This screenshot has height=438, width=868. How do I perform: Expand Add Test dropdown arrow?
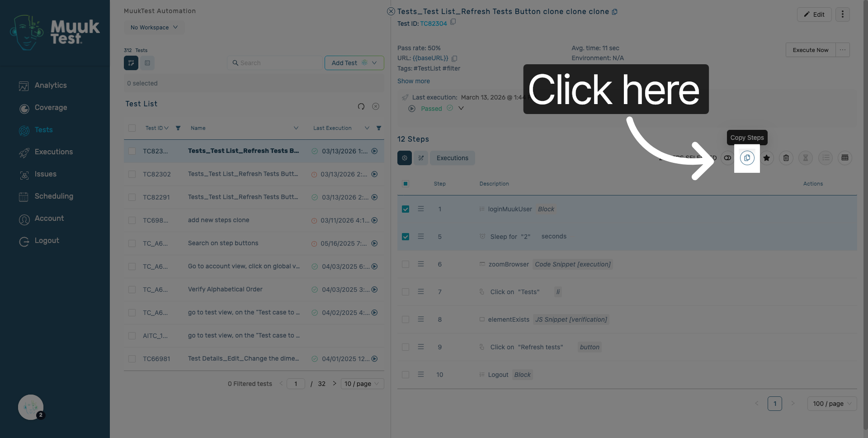[x=374, y=63]
